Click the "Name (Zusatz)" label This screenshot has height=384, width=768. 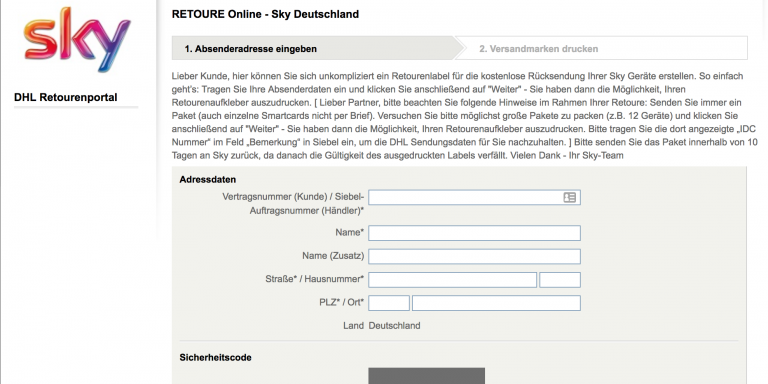[x=333, y=256]
